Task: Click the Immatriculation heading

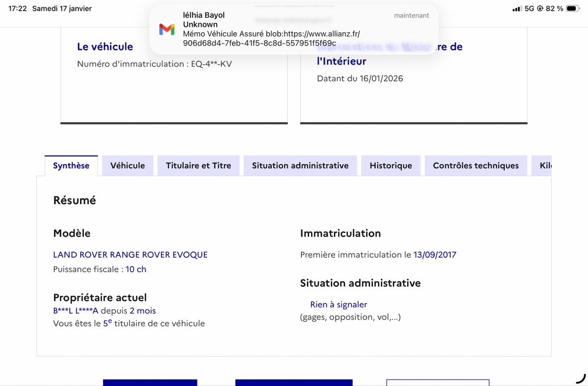Action: point(341,233)
